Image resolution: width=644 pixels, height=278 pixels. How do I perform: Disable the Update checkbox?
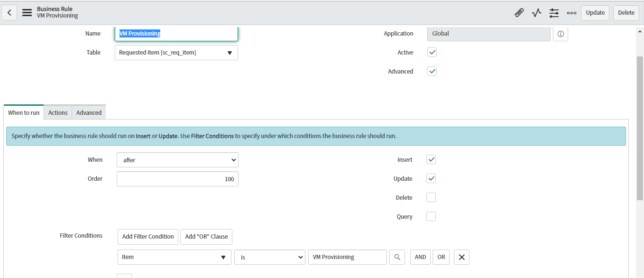click(x=431, y=178)
